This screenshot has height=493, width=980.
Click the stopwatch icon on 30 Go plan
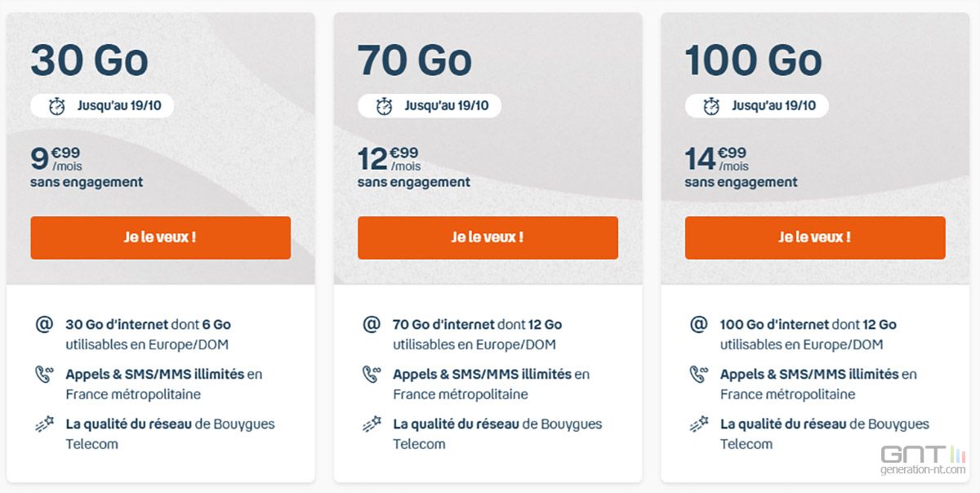click(x=57, y=106)
